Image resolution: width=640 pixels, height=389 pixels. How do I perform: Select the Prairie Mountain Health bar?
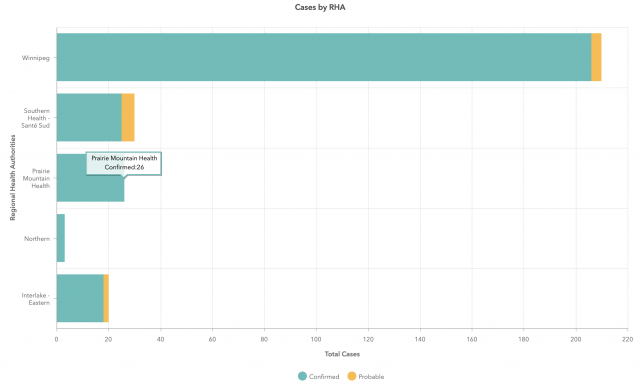[x=90, y=188]
